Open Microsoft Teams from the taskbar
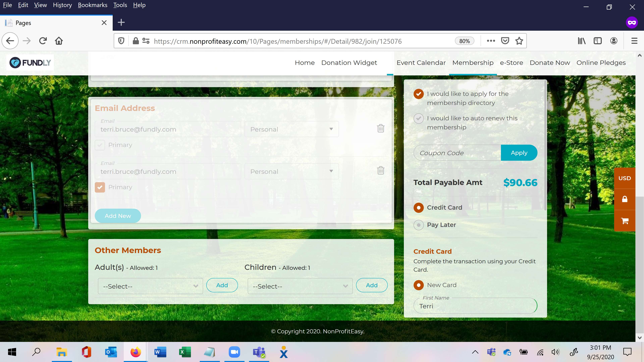 259,352
